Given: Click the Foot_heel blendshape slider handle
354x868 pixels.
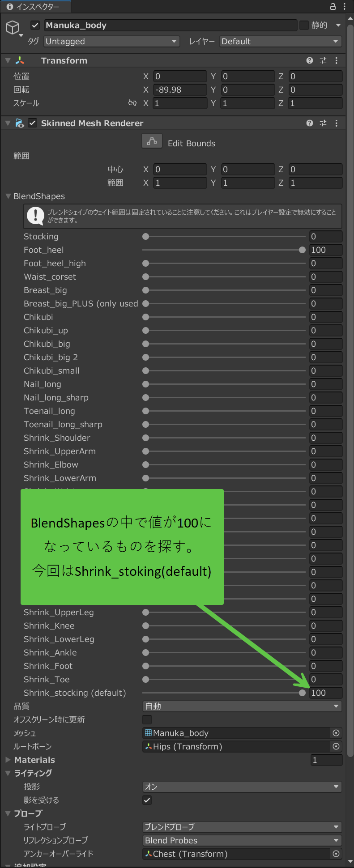Looking at the screenshot, I should click(302, 250).
